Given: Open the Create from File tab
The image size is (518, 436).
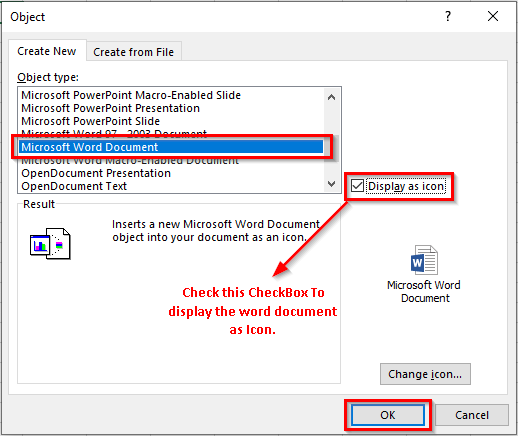Looking at the screenshot, I should point(134,52).
